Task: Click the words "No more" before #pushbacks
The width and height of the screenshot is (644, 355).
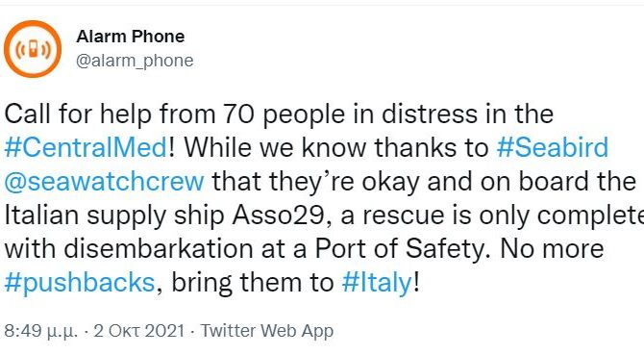Action: [552, 248]
